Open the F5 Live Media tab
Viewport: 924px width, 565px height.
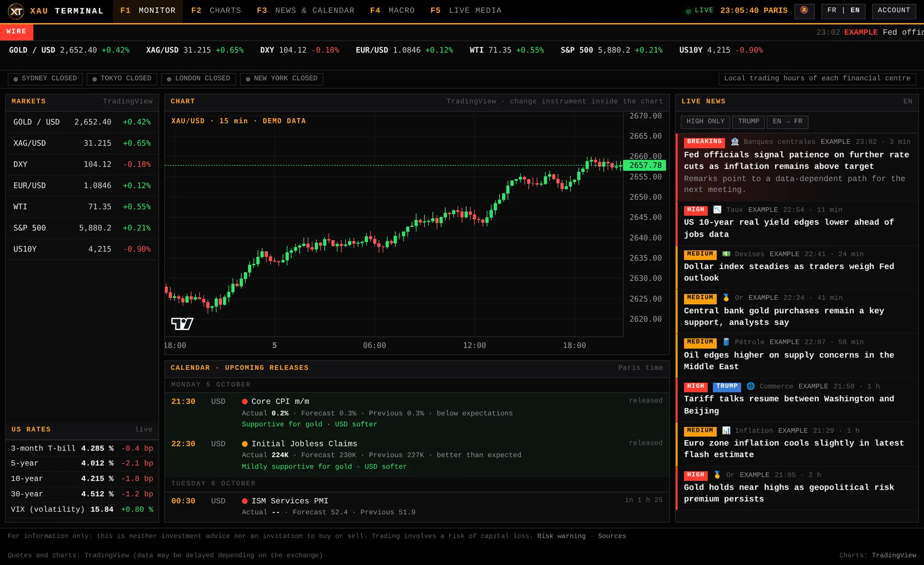pyautogui.click(x=466, y=11)
